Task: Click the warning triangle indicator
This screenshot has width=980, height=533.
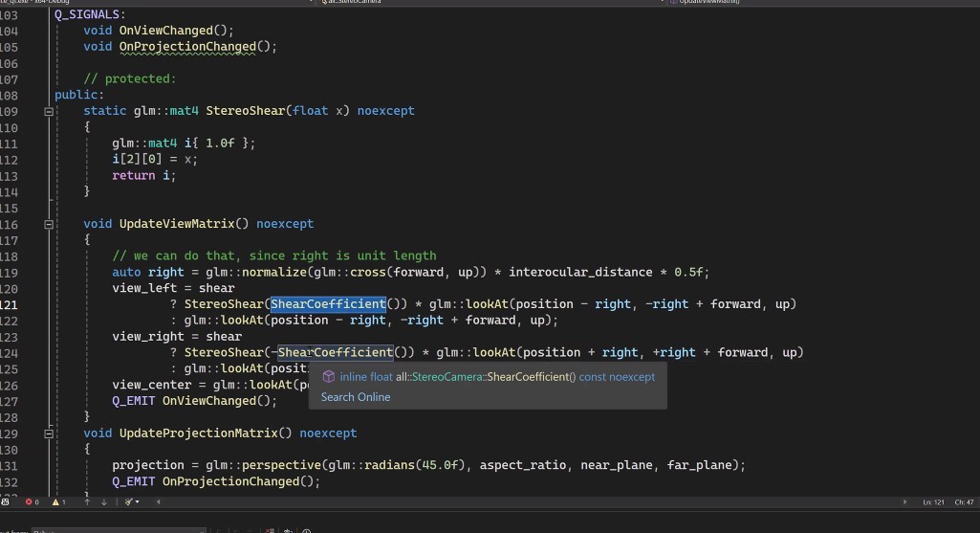Action: [54, 501]
